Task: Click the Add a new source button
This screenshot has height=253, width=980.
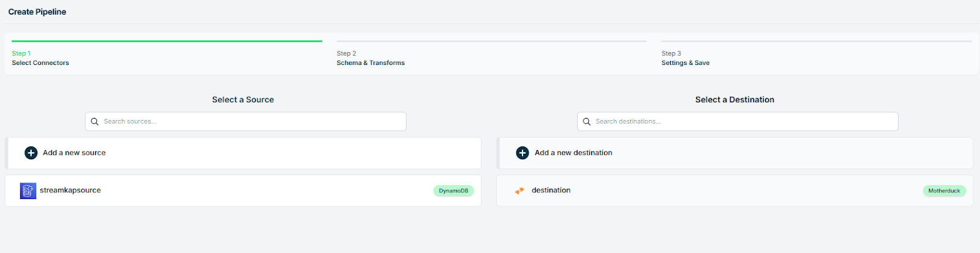Action: tap(243, 153)
